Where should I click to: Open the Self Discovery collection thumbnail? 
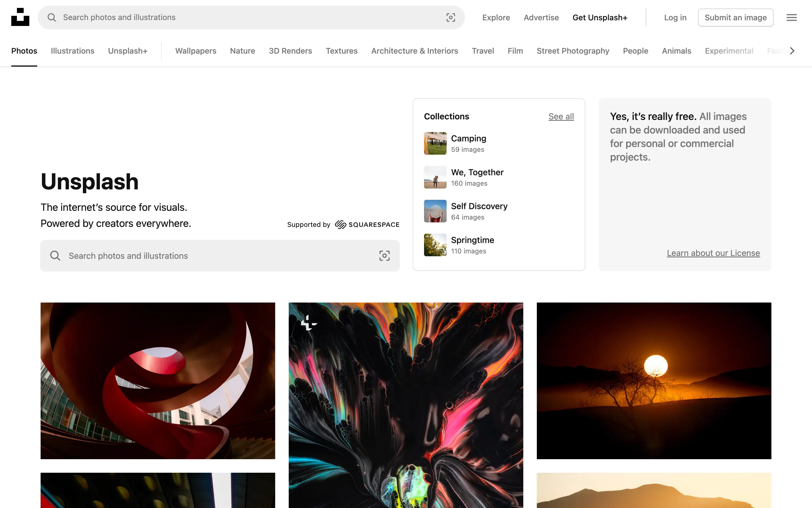(435, 211)
